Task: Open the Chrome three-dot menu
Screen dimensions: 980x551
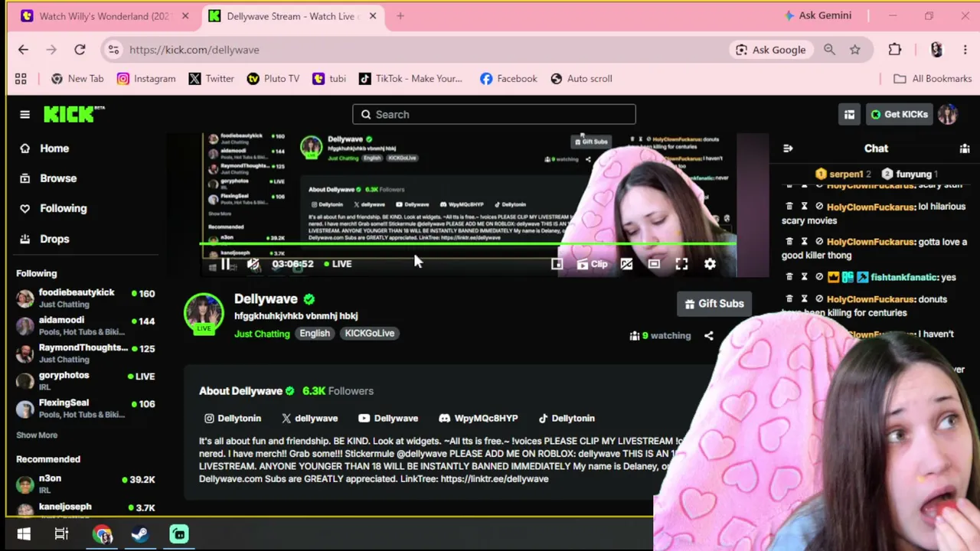Action: click(965, 50)
